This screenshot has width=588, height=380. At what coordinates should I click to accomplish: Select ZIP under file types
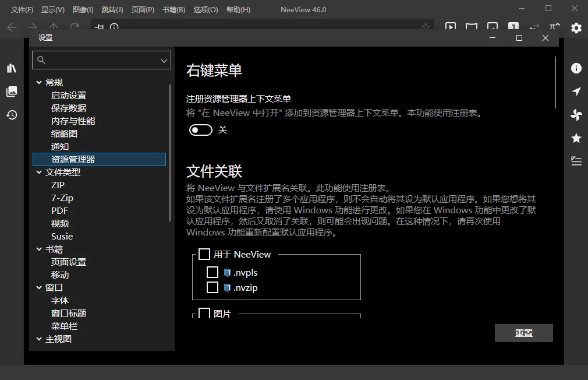(58, 185)
